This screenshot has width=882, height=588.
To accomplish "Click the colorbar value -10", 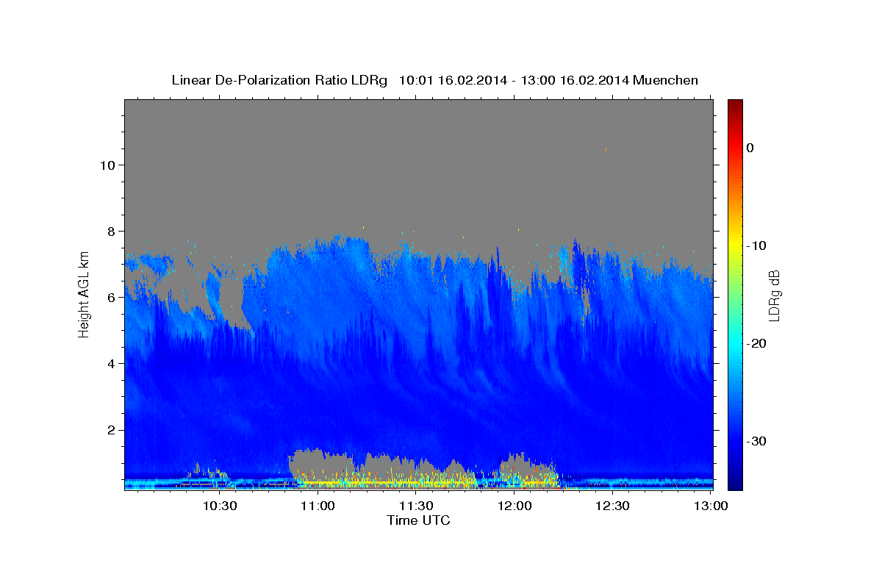I will coord(756,245).
